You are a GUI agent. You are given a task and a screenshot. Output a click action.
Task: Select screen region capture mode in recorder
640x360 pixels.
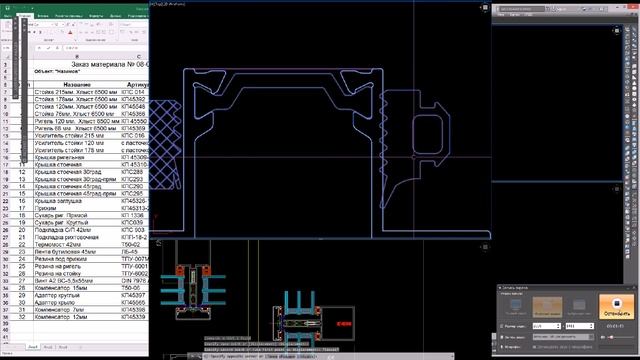547,307
